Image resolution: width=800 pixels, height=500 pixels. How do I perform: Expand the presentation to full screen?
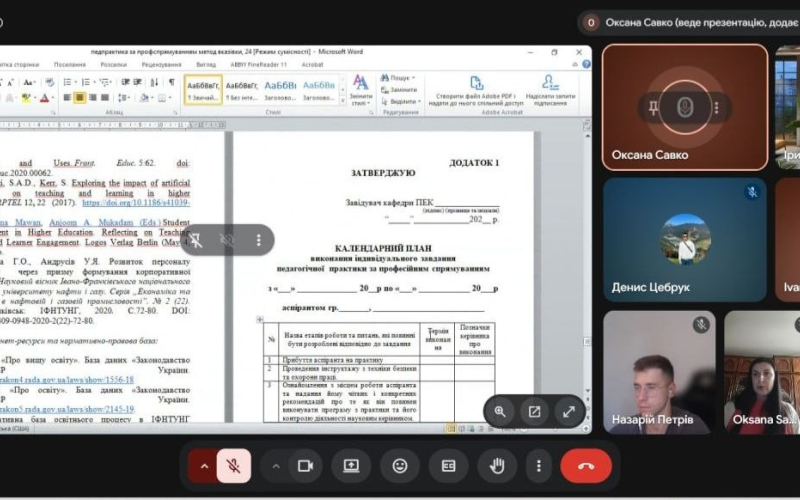tap(569, 412)
